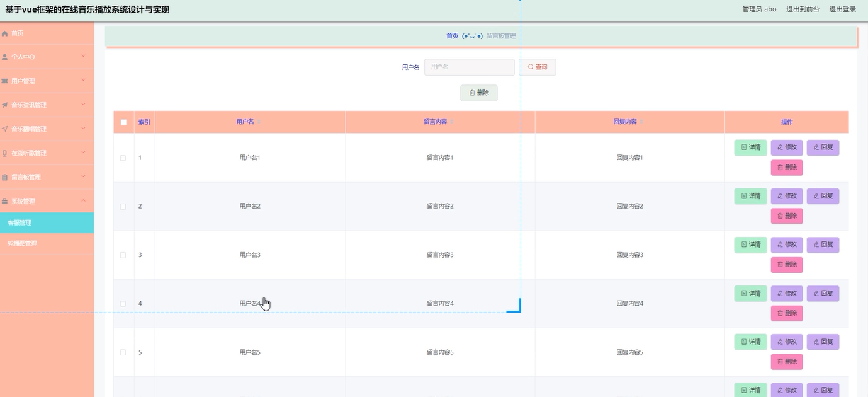
Task: Check the checkbox for row 用户名3
Action: coord(123,255)
